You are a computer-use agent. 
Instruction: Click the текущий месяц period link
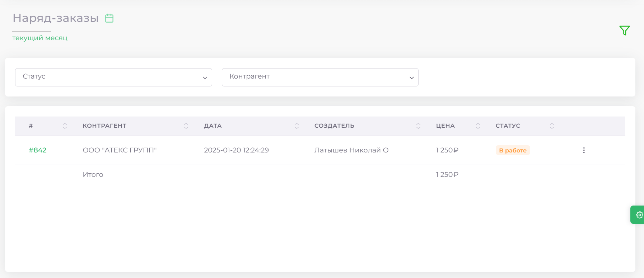coord(40,38)
